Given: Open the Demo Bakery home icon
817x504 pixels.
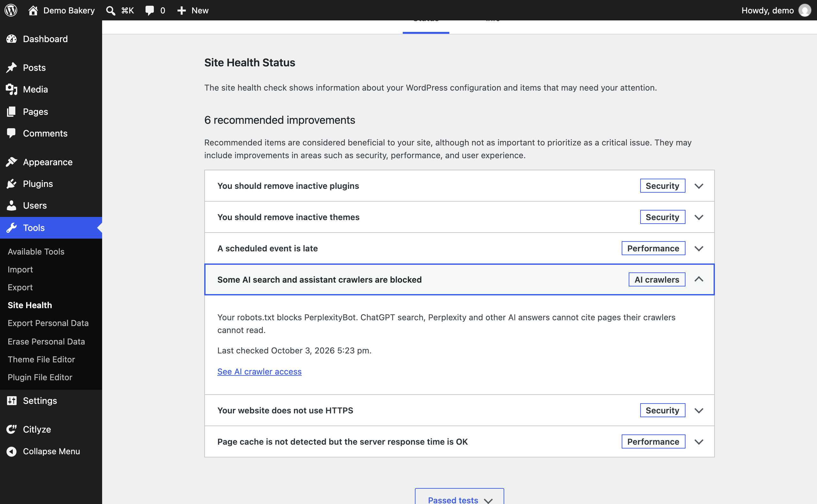Looking at the screenshot, I should pos(33,10).
